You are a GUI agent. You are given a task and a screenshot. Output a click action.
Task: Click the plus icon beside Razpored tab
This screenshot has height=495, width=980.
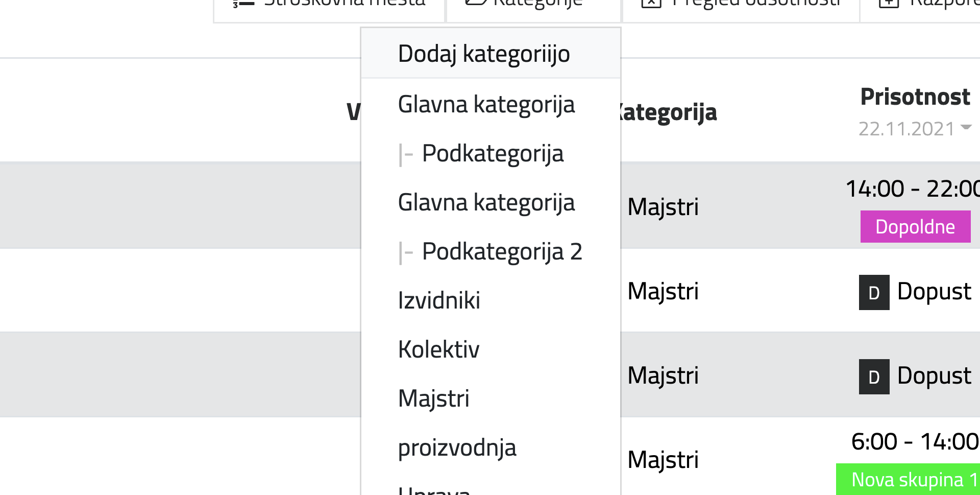click(x=889, y=3)
